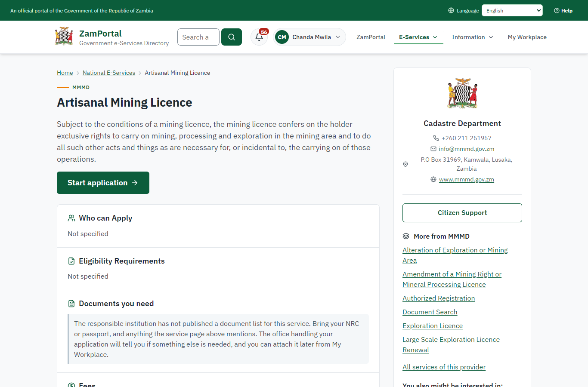Image resolution: width=588 pixels, height=387 pixels.
Task: Open Alteration of Exploration or Mining Area
Action: 455,255
